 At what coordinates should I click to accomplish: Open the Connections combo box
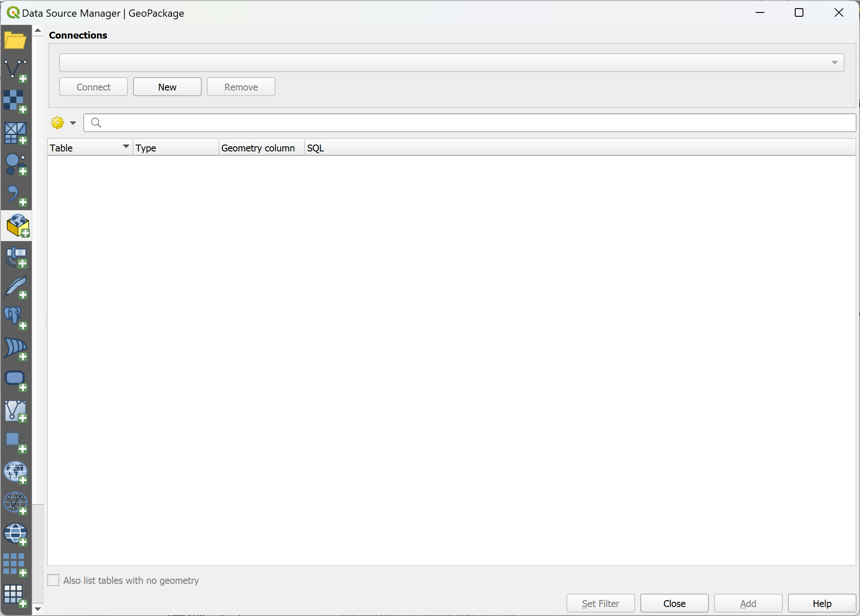(x=451, y=63)
